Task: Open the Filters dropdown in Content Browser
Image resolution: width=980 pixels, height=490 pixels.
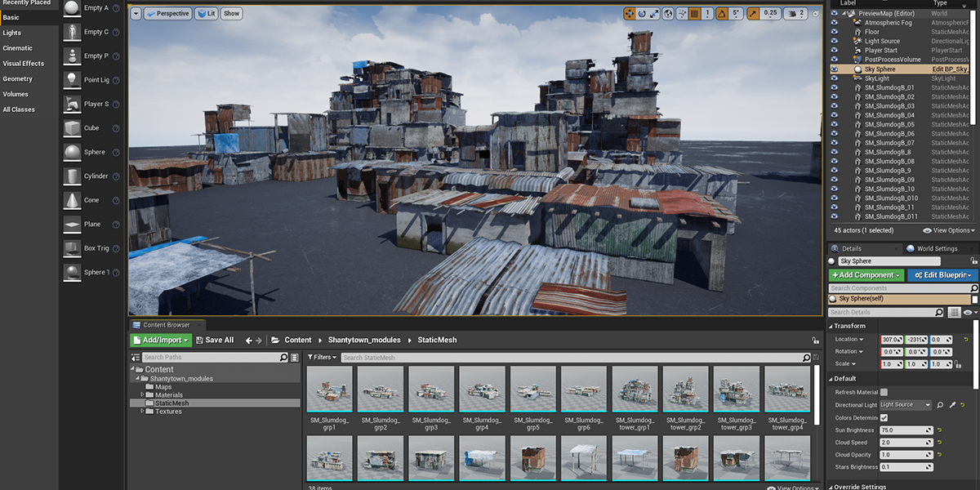Action: point(322,358)
